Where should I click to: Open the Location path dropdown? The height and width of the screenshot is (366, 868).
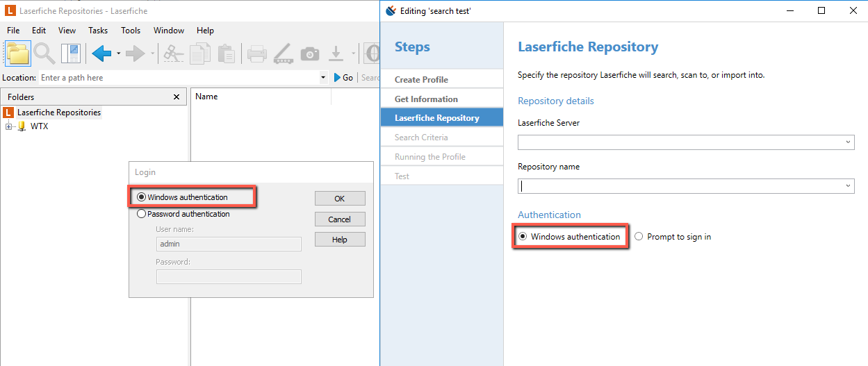point(323,78)
